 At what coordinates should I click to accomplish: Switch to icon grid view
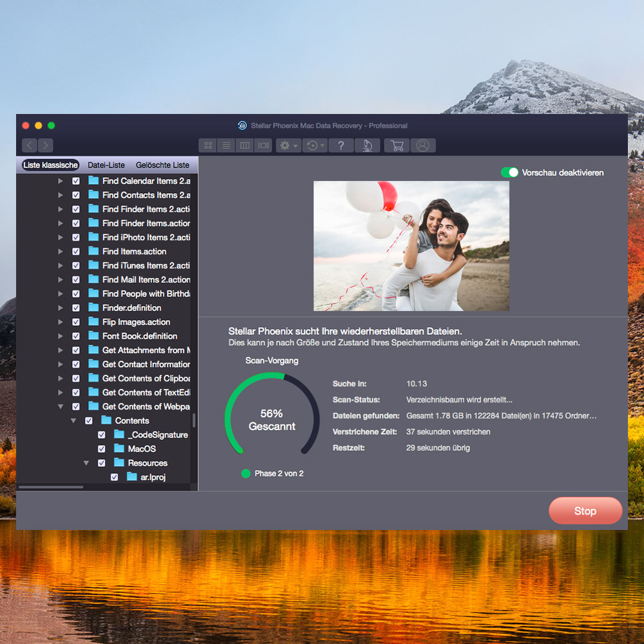(x=208, y=146)
